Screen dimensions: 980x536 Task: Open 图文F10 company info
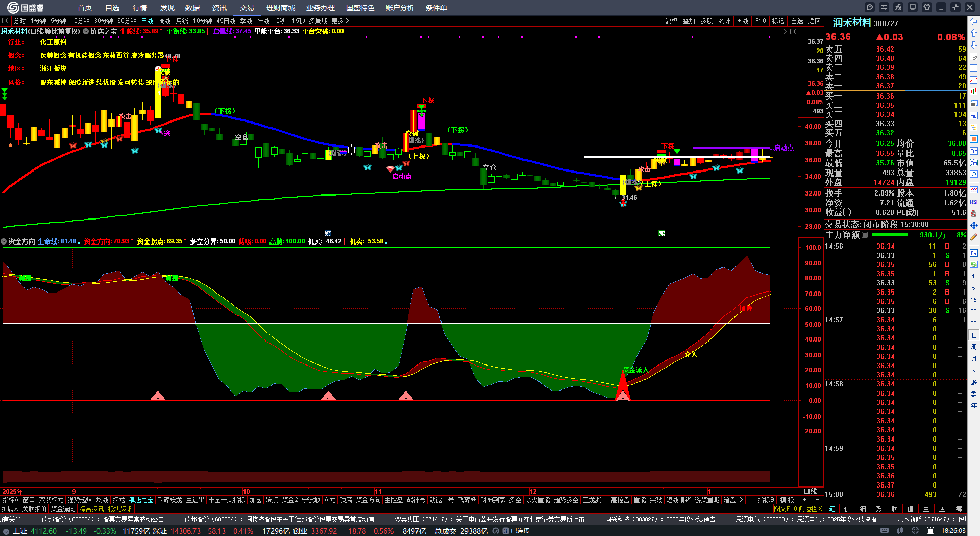(x=785, y=509)
